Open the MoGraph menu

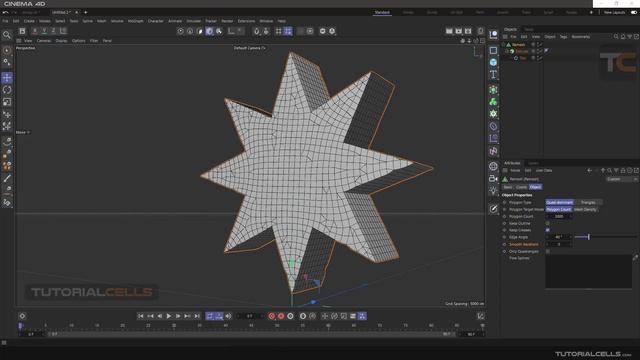coord(136,21)
